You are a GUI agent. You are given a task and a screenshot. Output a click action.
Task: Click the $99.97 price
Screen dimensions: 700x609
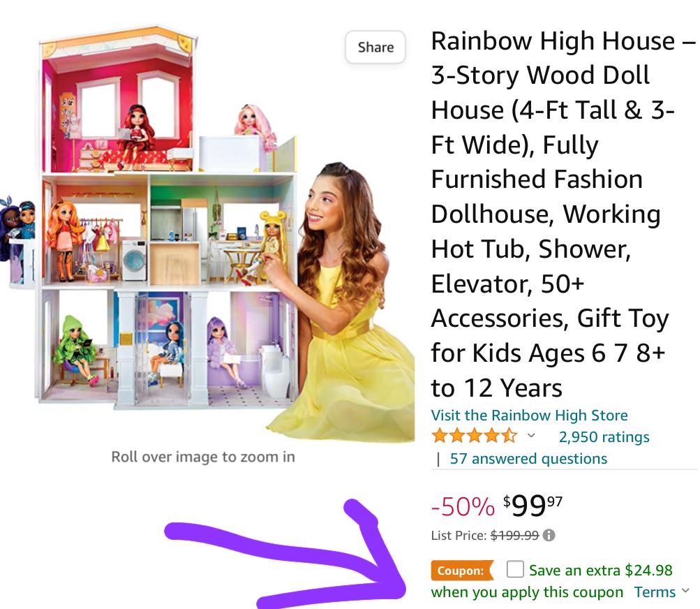533,506
